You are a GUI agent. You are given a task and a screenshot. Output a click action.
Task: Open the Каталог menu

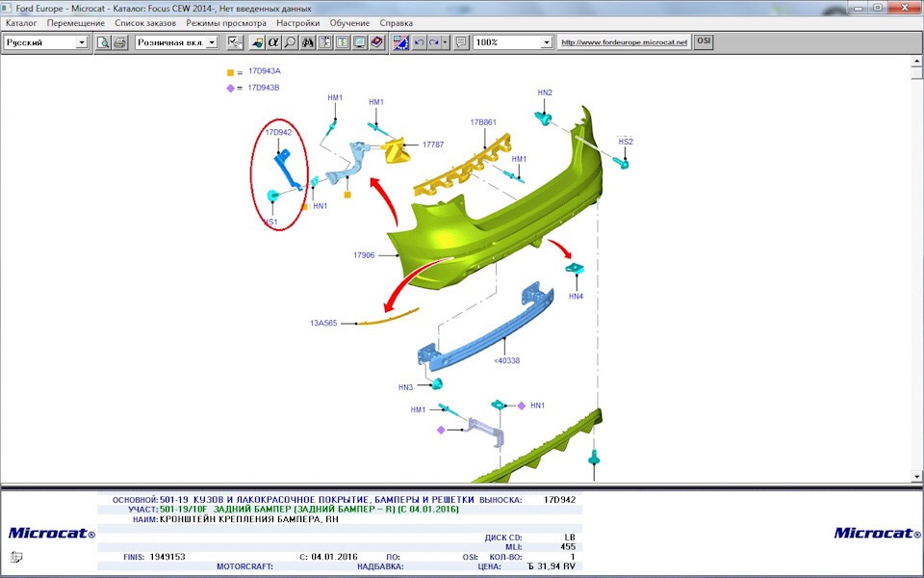click(21, 23)
